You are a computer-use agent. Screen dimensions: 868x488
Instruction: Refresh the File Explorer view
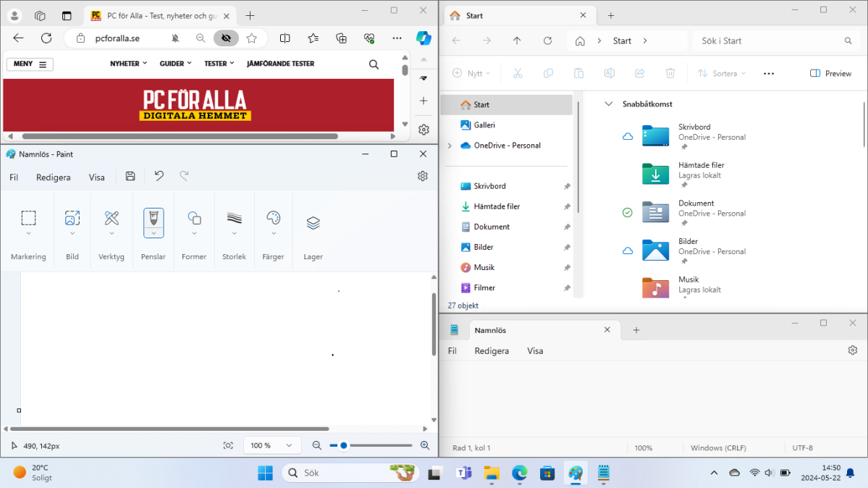[x=547, y=41]
